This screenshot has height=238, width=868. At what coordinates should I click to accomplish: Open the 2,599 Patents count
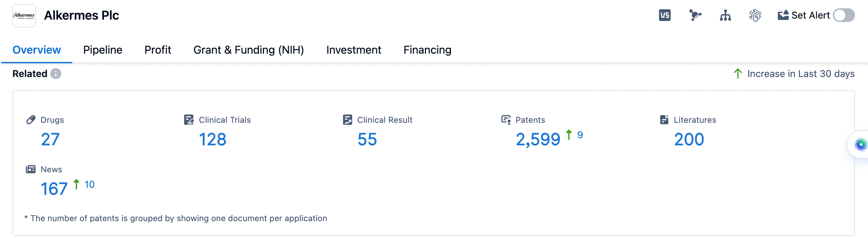click(538, 139)
